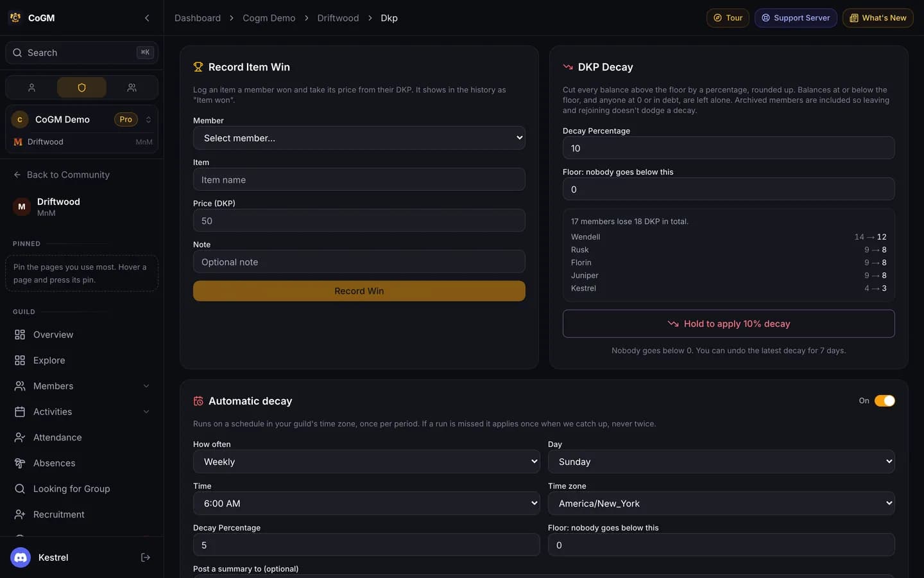Viewport: 924px width, 578px height.
Task: Select the community people tab icon
Action: click(x=132, y=87)
